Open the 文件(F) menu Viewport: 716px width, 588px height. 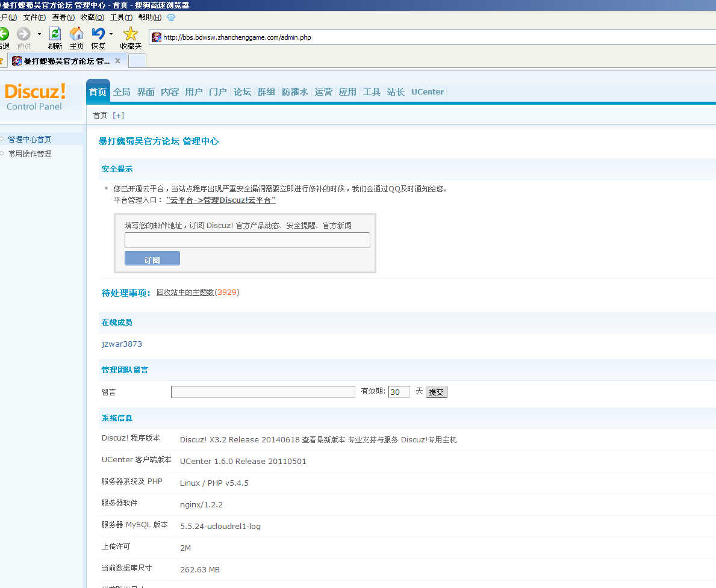pyautogui.click(x=34, y=17)
